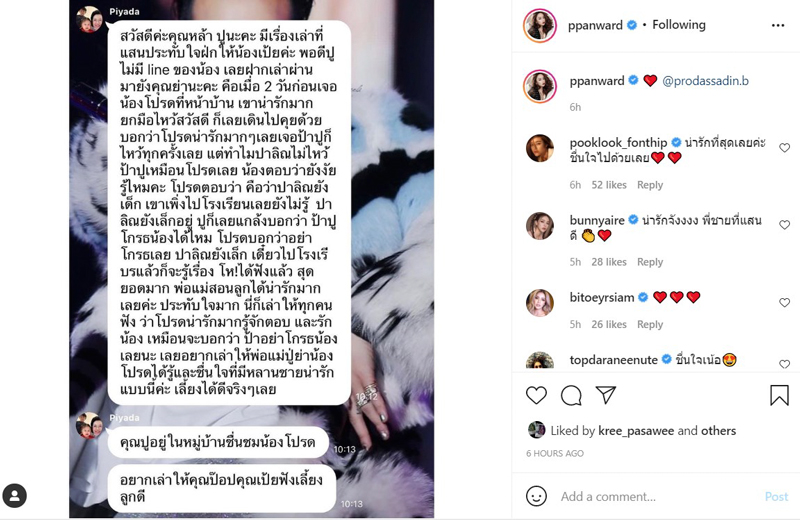Share post via paper plane icon
This screenshot has width=800, height=520.
tap(606, 395)
